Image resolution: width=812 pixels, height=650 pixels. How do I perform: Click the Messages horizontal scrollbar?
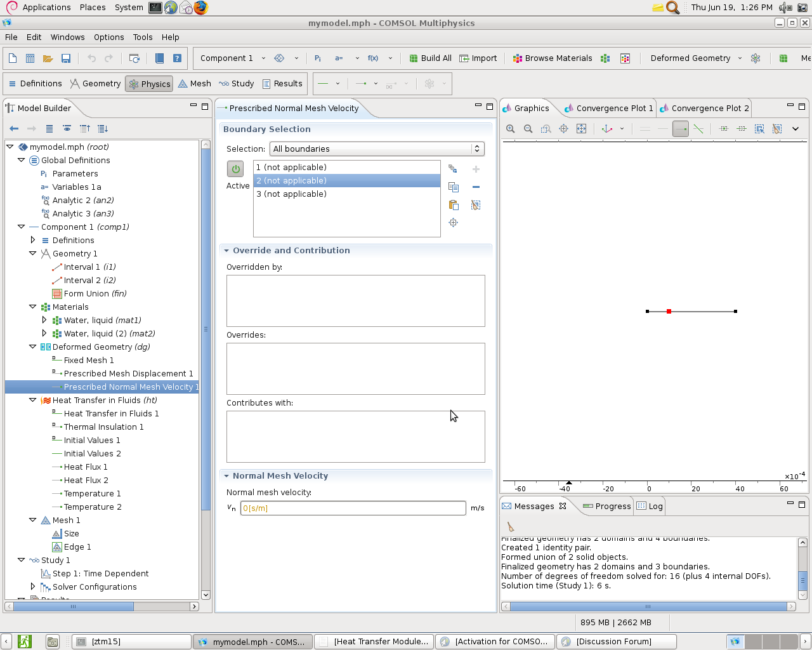[648, 606]
